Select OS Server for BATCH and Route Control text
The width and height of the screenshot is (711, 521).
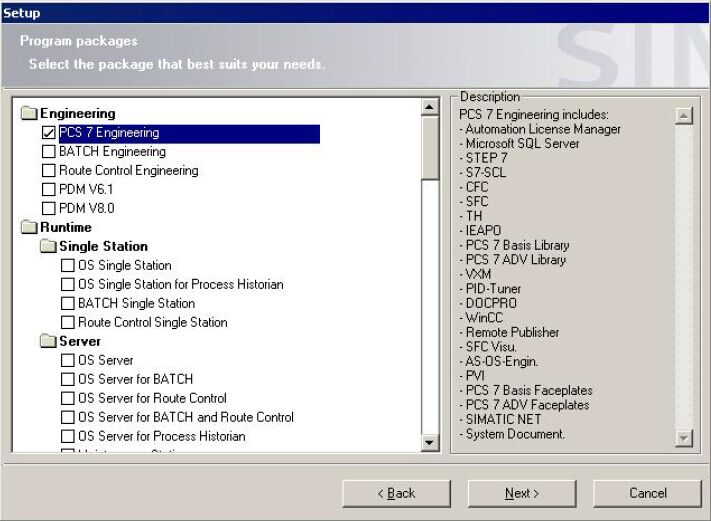coord(186,417)
